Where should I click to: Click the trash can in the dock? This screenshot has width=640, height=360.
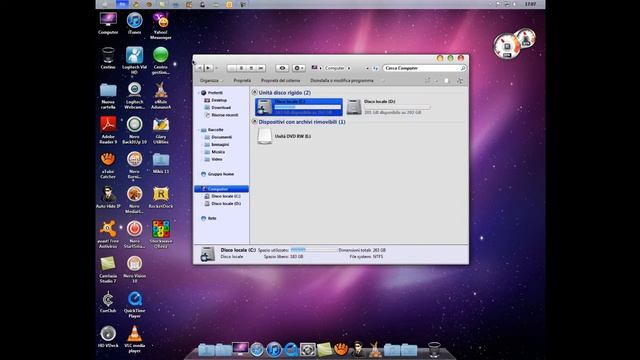pos(434,349)
